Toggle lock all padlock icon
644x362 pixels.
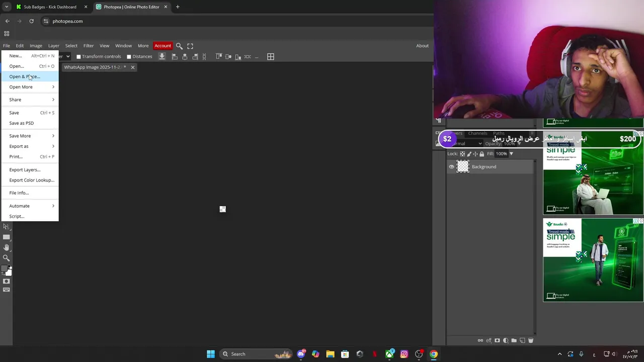point(481,154)
